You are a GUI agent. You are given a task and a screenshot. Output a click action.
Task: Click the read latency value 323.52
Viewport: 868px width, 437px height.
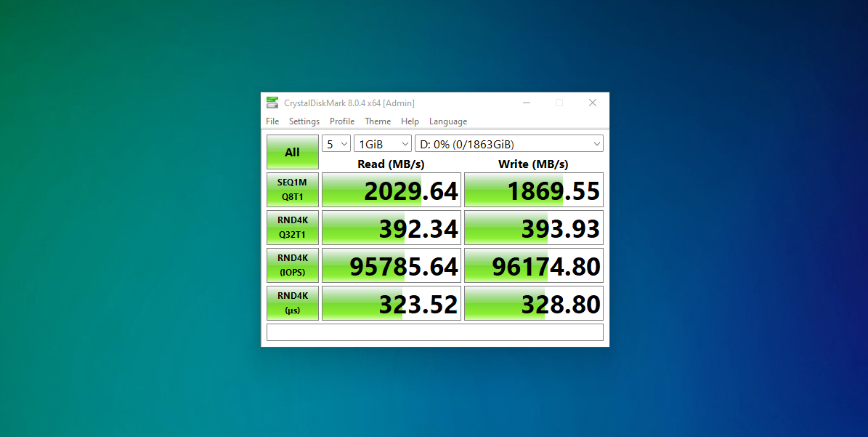pos(392,303)
